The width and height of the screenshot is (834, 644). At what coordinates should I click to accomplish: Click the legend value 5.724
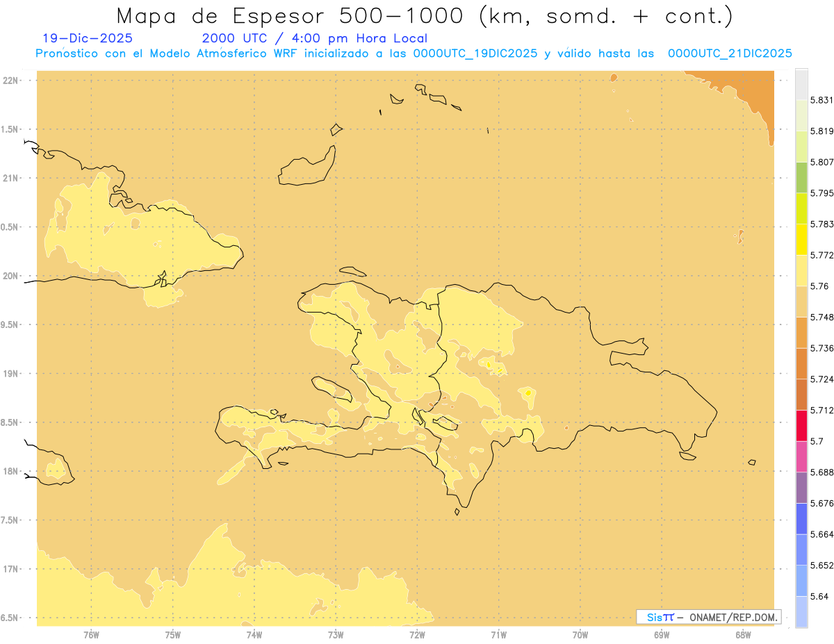(x=822, y=379)
